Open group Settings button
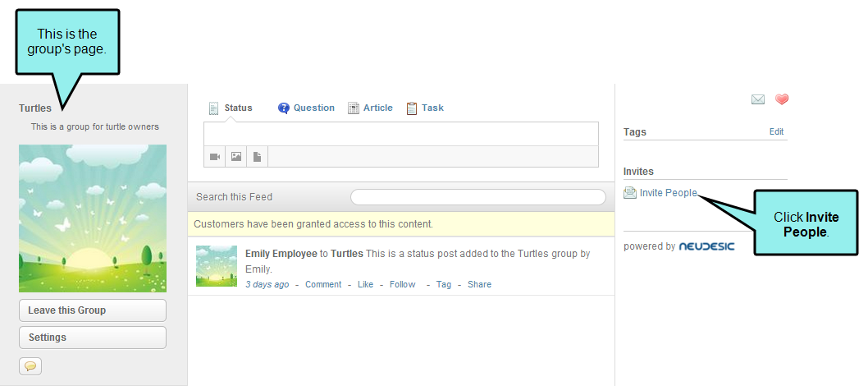 pos(93,338)
